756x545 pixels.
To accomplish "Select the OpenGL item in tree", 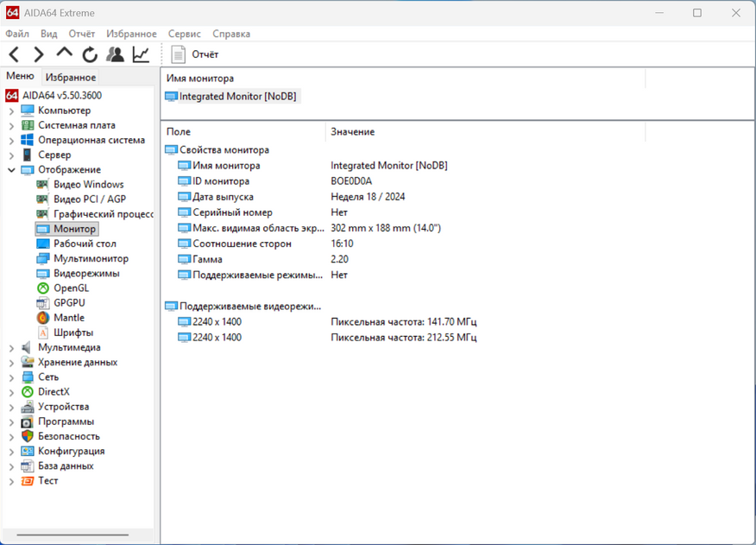I will [71, 288].
